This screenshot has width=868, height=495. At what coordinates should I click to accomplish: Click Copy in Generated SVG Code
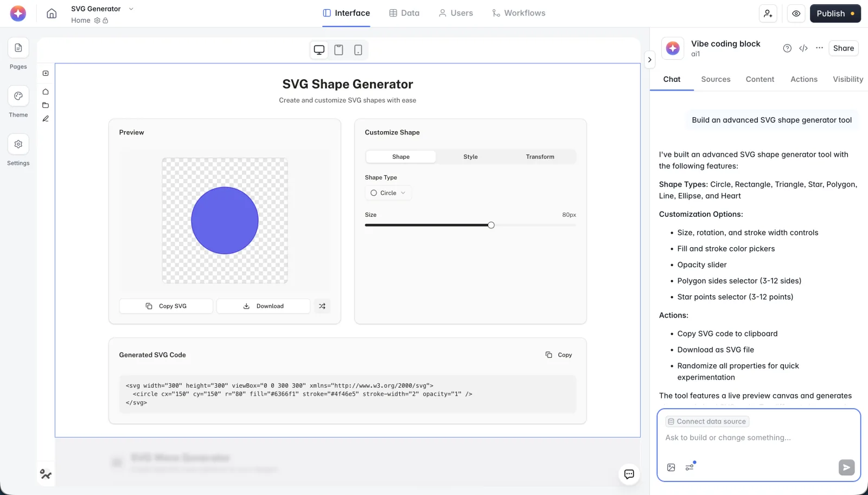click(x=559, y=355)
